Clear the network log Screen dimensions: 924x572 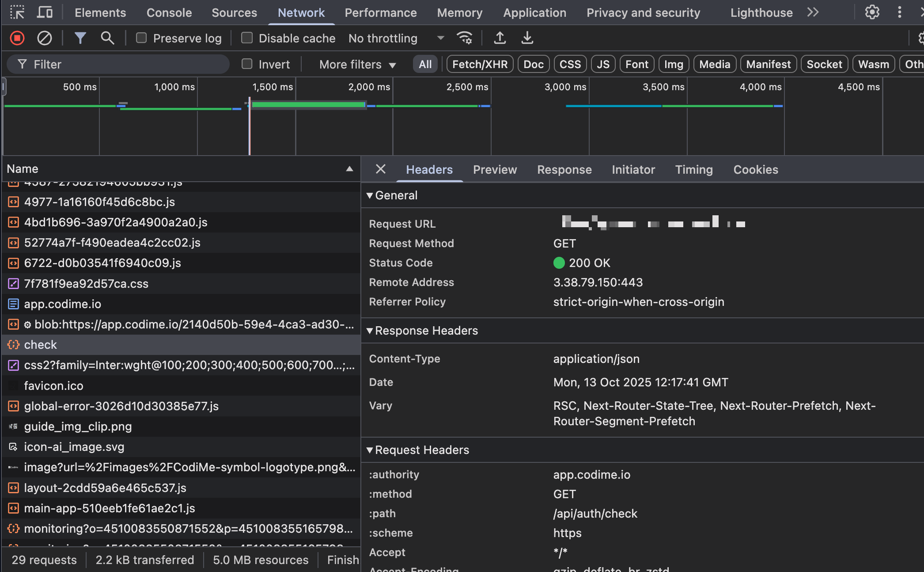point(44,38)
